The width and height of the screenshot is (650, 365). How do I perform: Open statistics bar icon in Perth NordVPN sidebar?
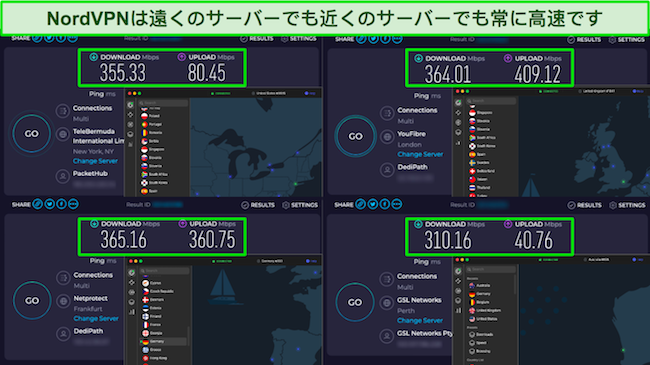[458, 310]
